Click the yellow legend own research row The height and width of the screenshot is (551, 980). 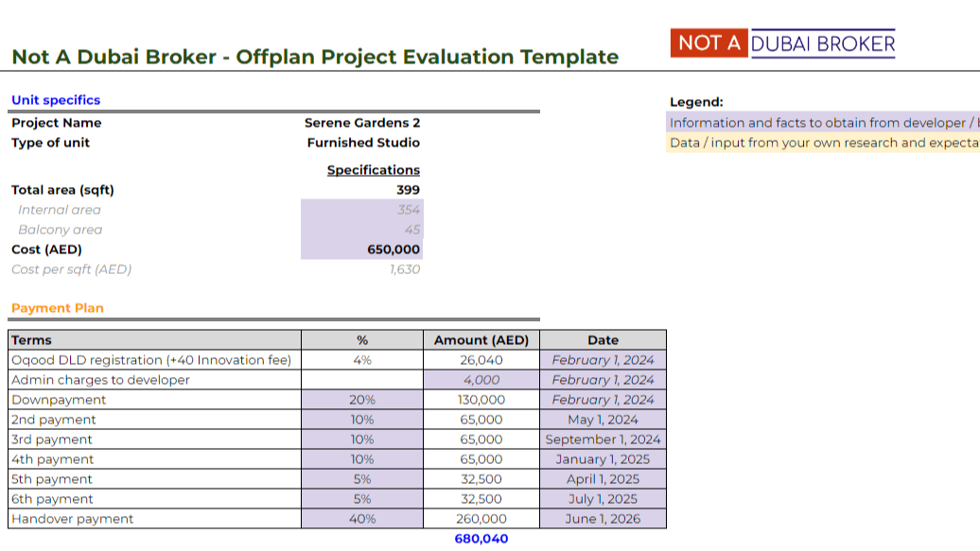click(823, 143)
